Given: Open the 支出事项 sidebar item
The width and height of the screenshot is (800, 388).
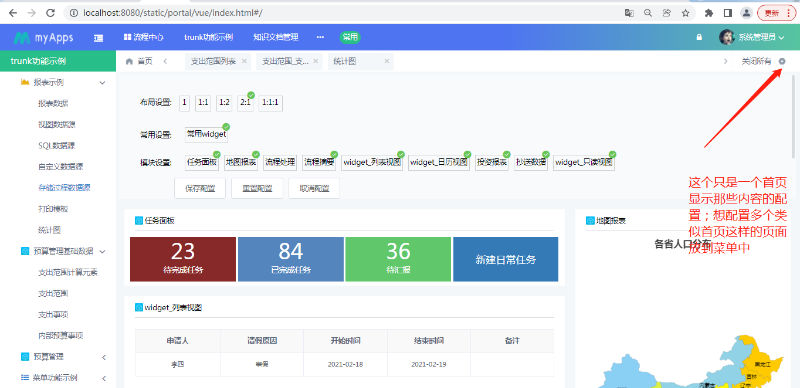Looking at the screenshot, I should (53, 314).
